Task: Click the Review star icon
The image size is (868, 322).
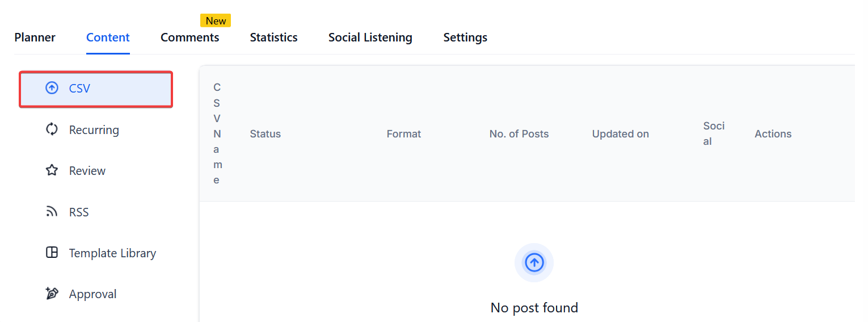Action: click(52, 170)
